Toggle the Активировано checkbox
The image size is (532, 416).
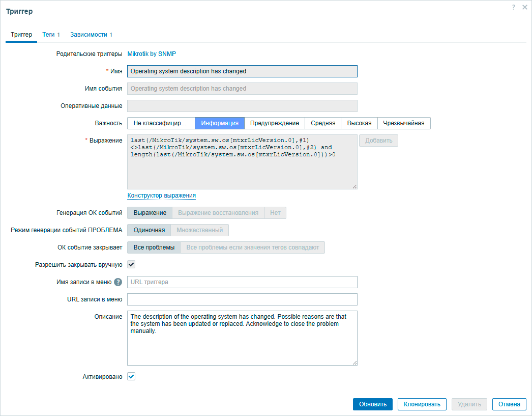click(x=131, y=377)
